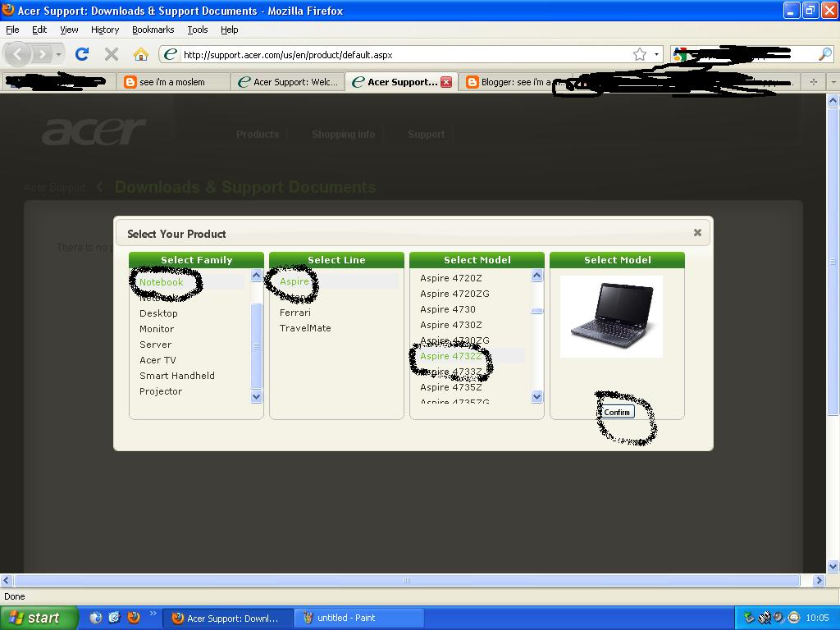
Task: Bookmark this page with the star icon
Action: [640, 55]
